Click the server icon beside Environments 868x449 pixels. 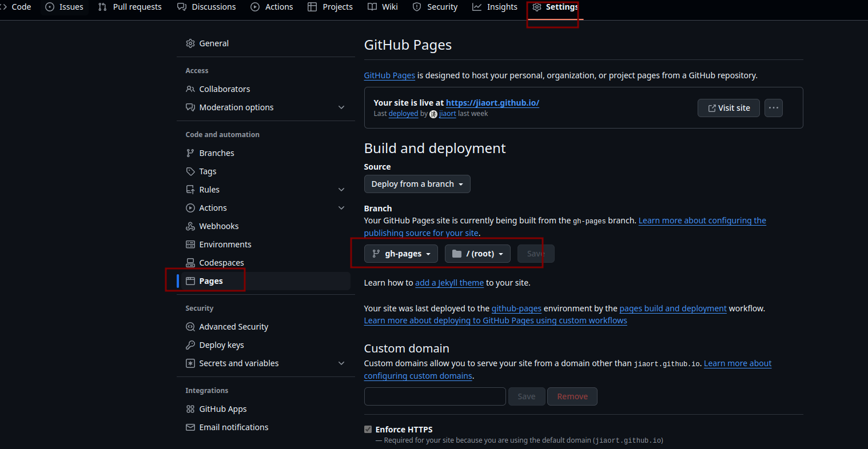(x=190, y=244)
